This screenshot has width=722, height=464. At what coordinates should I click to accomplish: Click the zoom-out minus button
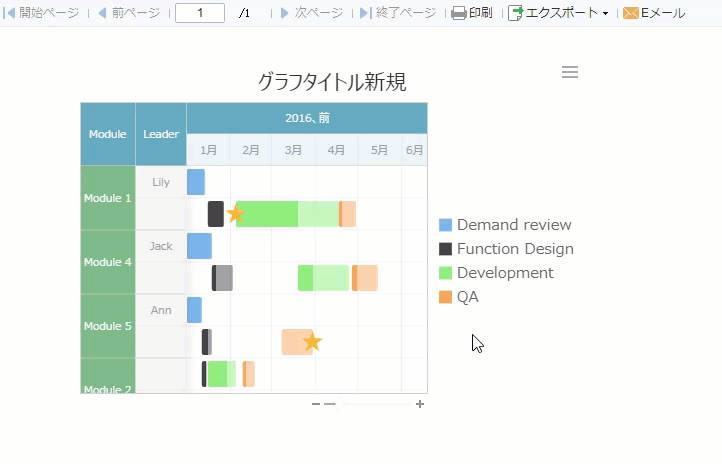tap(316, 404)
